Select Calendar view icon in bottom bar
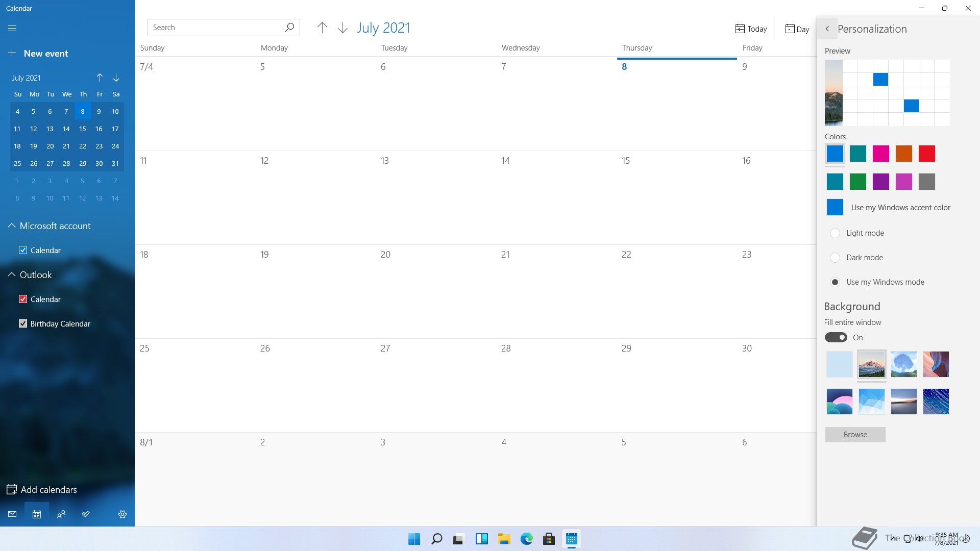The height and width of the screenshot is (551, 980). (x=37, y=514)
